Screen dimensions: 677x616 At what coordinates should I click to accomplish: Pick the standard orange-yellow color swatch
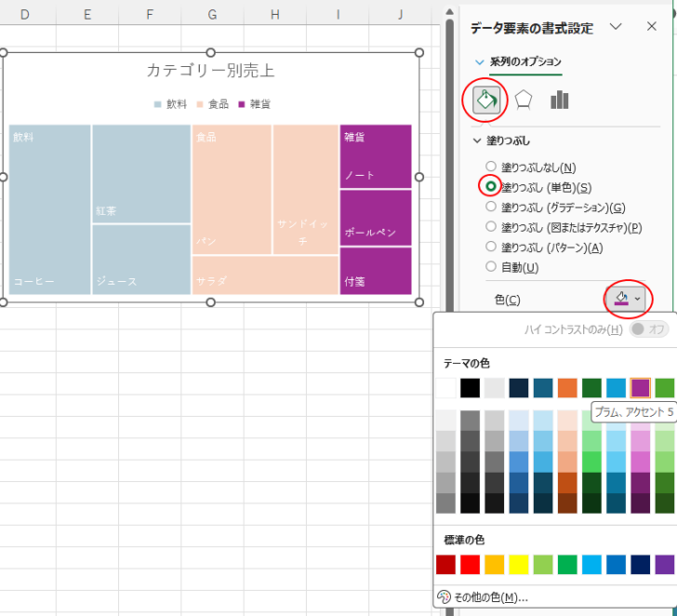(495, 565)
